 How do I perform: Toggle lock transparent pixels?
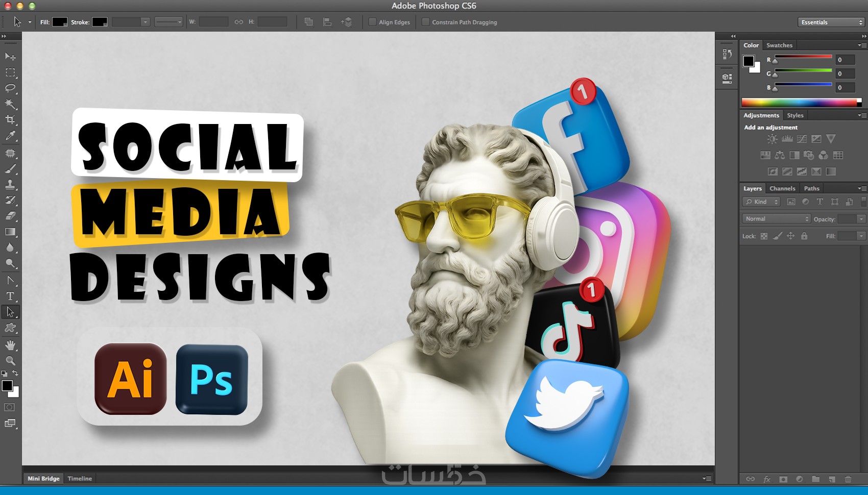point(764,236)
